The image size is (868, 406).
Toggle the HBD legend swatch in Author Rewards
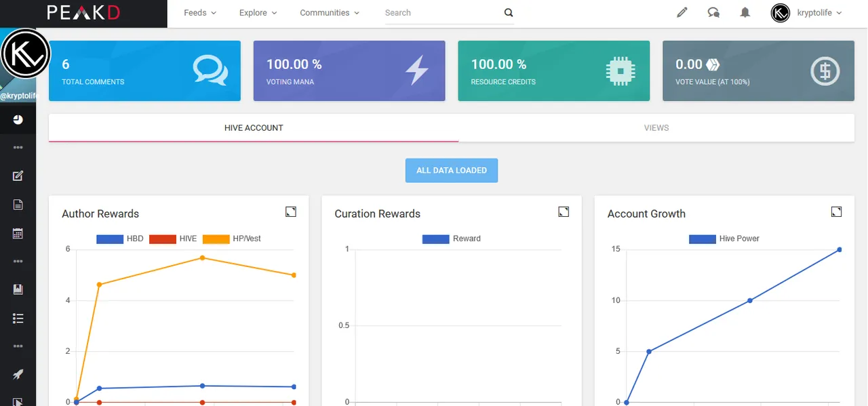click(x=110, y=239)
